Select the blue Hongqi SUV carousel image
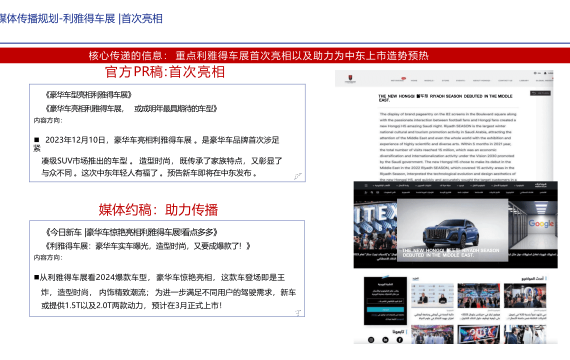Image resolution: width=570 pixels, height=360 pixels. 452,229
